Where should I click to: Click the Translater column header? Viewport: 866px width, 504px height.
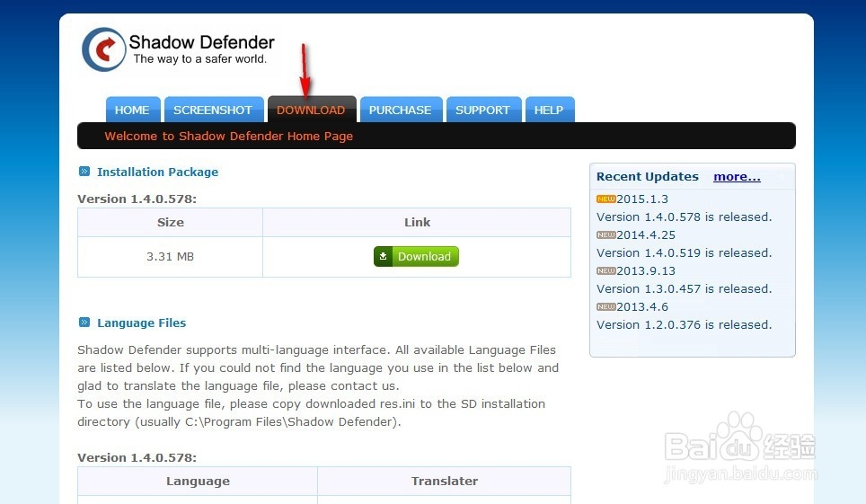click(444, 481)
